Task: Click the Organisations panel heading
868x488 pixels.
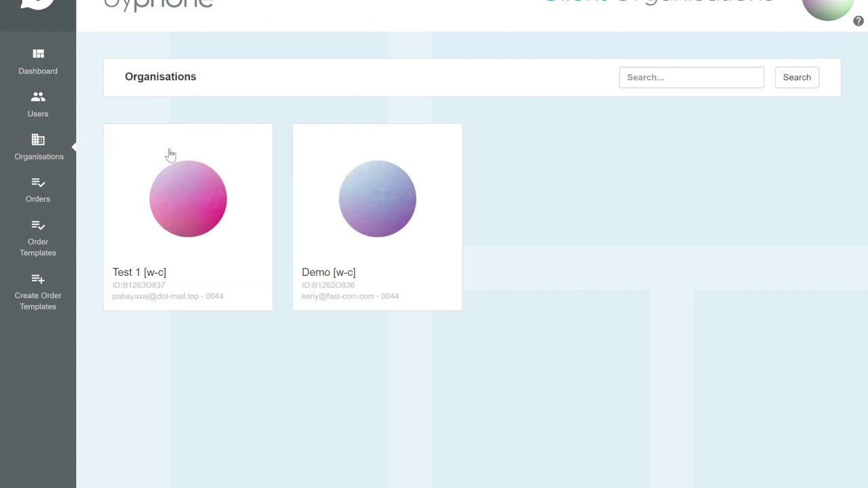Action: [x=160, y=77]
